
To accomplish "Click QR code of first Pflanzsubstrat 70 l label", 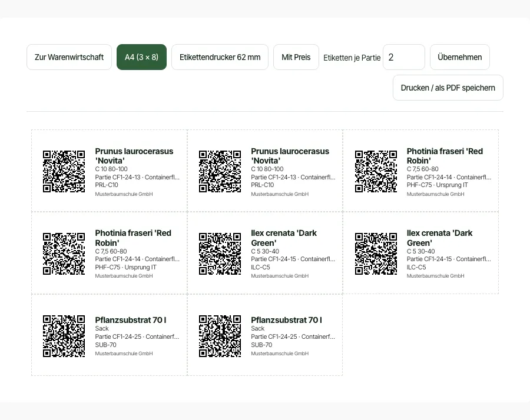I will (64, 336).
